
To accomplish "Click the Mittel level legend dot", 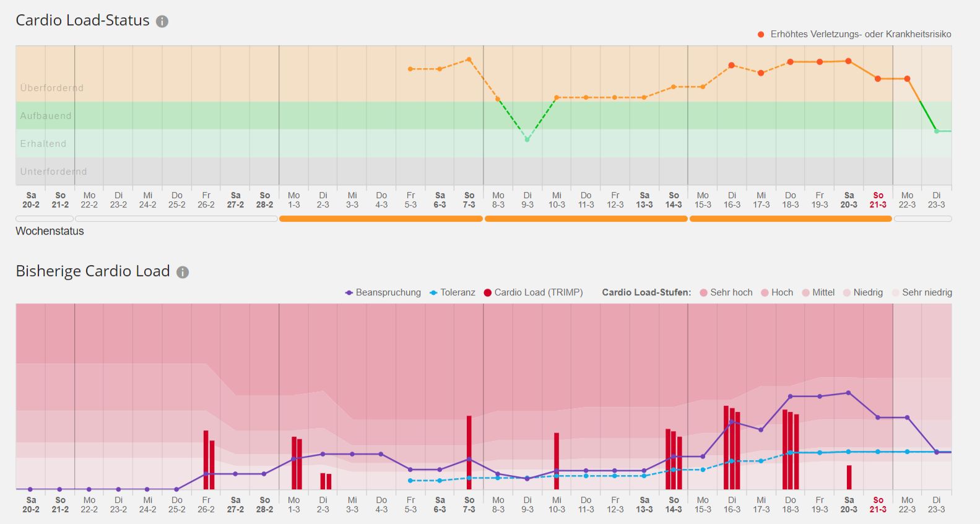I will (x=805, y=292).
